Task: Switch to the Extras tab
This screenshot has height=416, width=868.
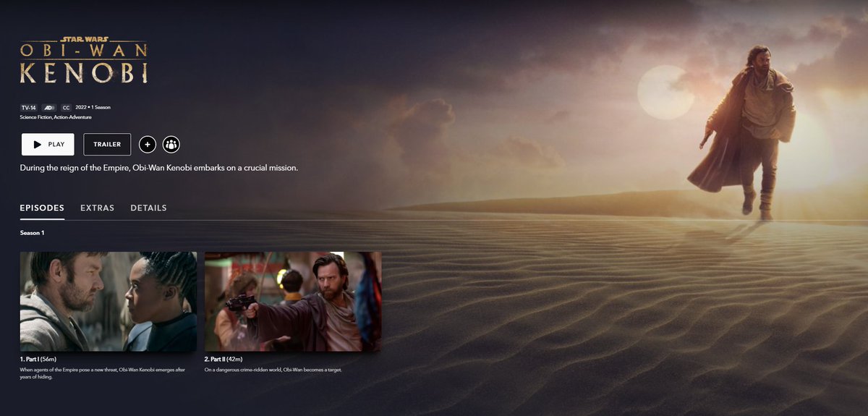Action: tap(97, 208)
